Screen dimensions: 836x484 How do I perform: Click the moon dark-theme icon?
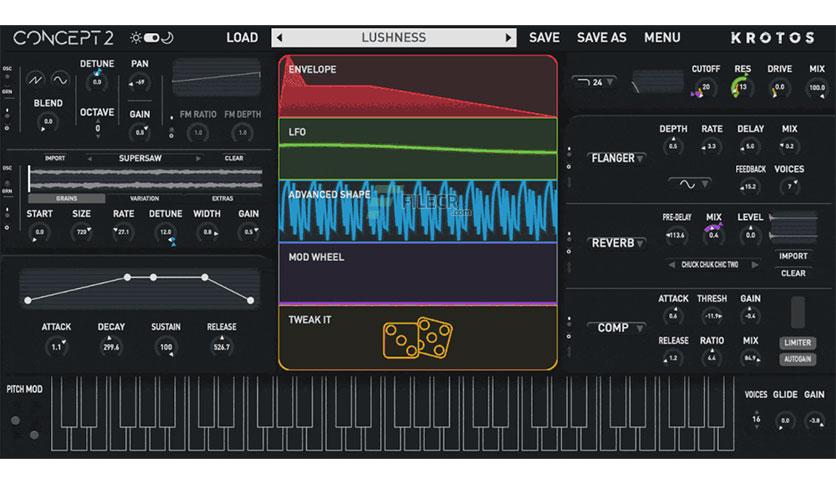pyautogui.click(x=167, y=38)
